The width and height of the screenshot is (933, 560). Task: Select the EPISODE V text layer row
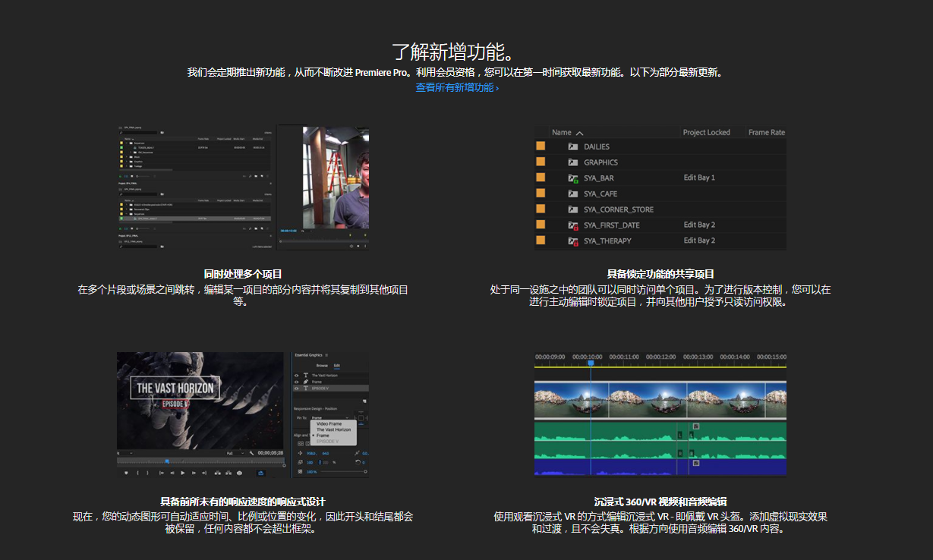click(x=331, y=389)
